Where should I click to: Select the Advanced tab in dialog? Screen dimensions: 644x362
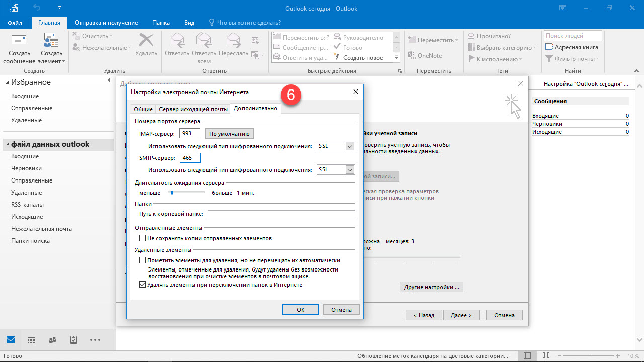256,108
